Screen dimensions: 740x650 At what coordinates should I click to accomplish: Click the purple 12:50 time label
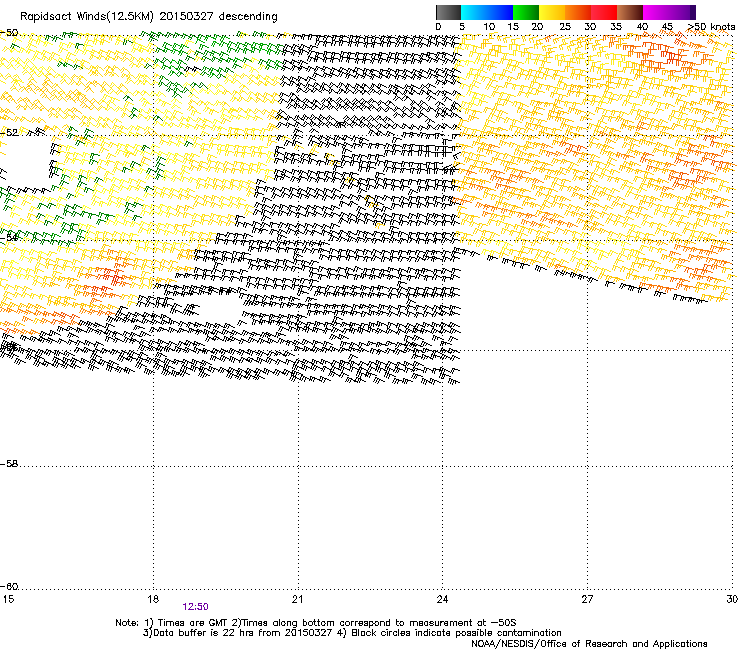(x=195, y=607)
